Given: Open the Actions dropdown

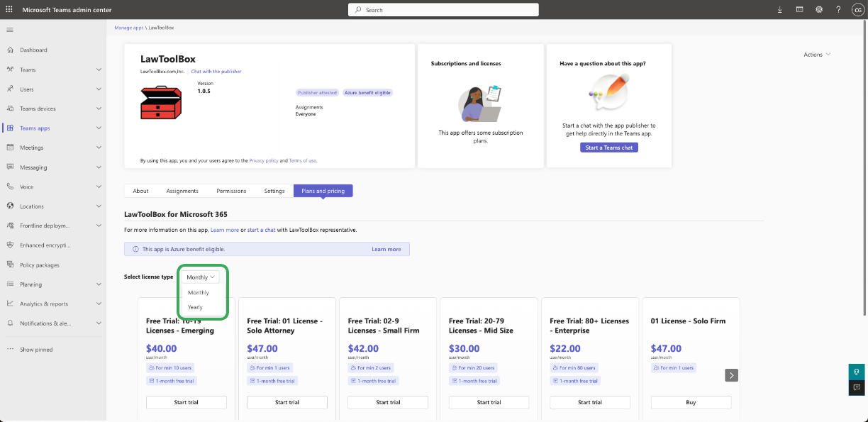Looking at the screenshot, I should point(817,55).
